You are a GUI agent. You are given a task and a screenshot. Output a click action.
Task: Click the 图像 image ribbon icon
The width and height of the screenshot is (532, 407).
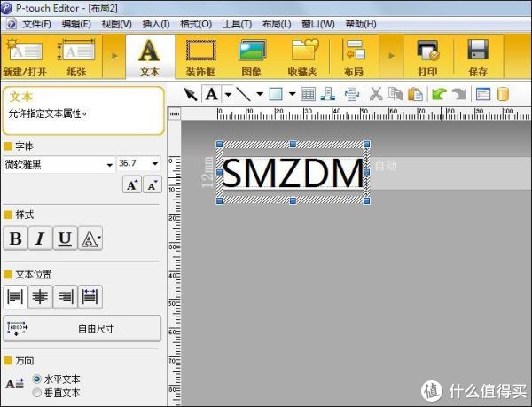pyautogui.click(x=252, y=57)
